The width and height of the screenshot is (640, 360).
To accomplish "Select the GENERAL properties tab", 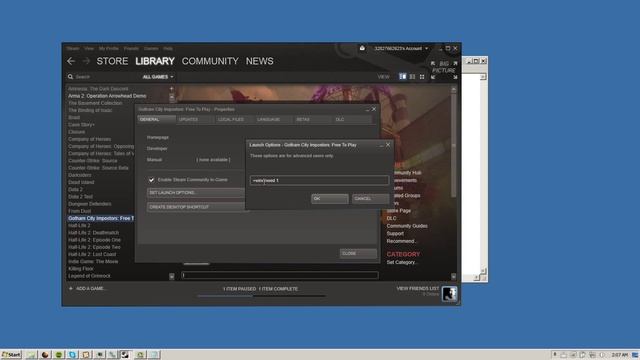I will (x=156, y=120).
